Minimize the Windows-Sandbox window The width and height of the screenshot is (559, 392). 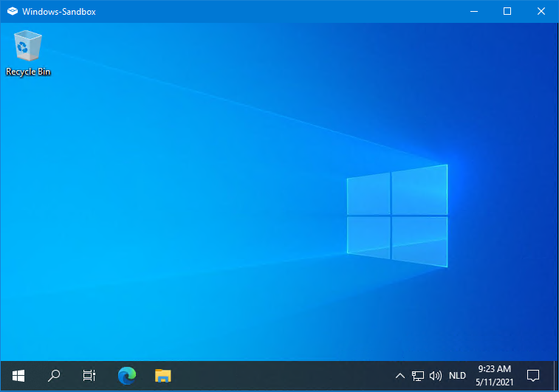tap(474, 11)
